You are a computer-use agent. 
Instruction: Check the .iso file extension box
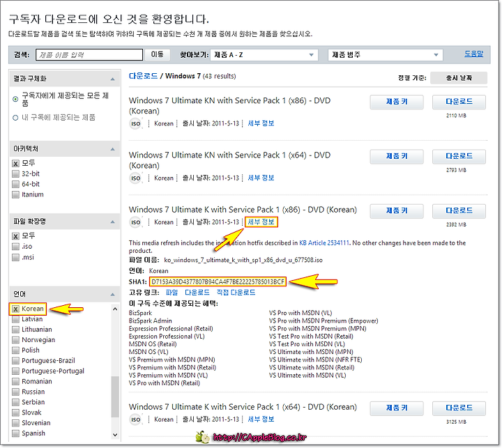tap(15, 247)
